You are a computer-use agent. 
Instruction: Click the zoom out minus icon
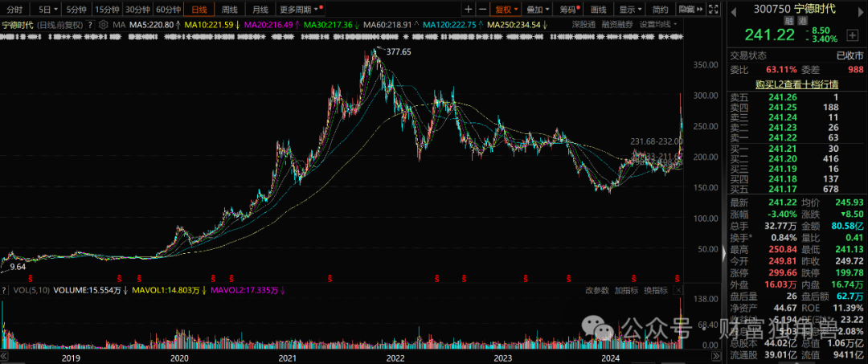coord(482,10)
